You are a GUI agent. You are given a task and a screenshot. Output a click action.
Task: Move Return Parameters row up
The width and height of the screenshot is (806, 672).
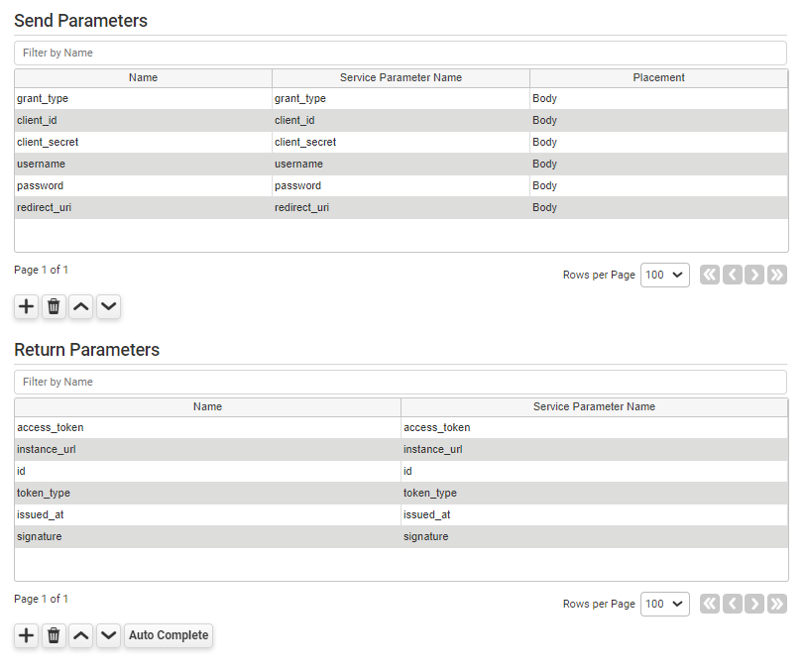point(80,635)
